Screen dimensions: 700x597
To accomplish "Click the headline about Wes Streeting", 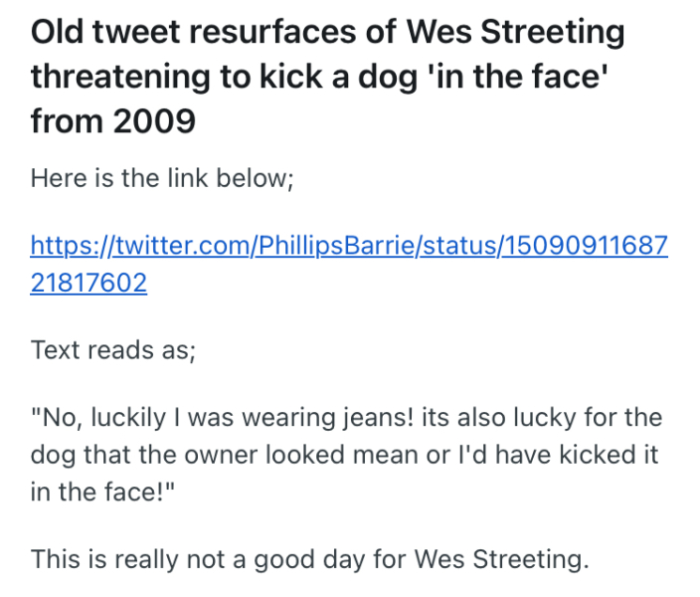I will coord(328,78).
